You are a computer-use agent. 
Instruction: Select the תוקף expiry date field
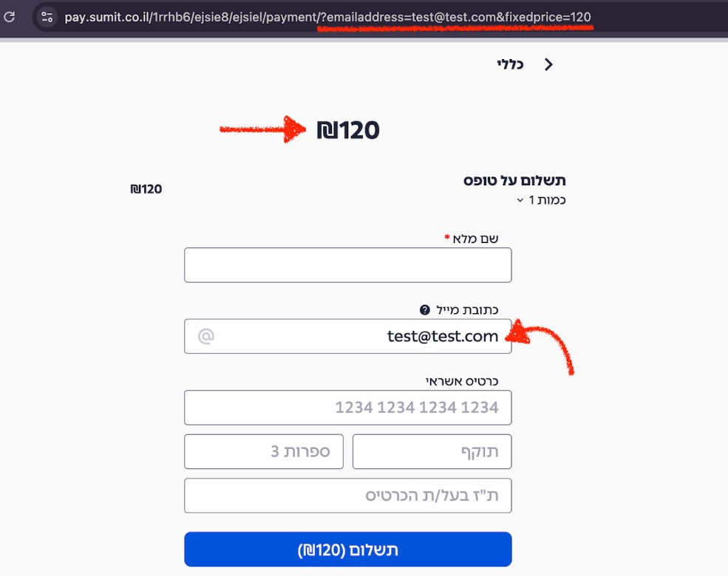click(432, 452)
